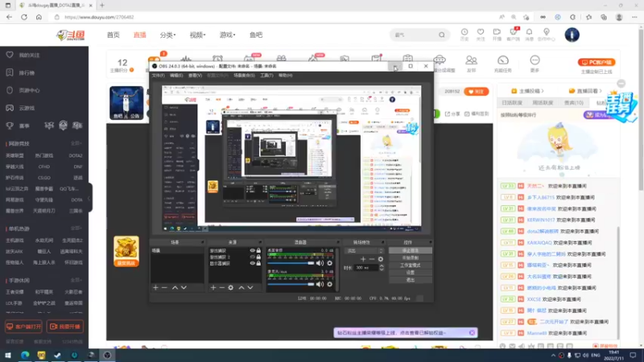Open source properties gear in Sources panel
This screenshot has height=362, width=644.
tap(231, 288)
